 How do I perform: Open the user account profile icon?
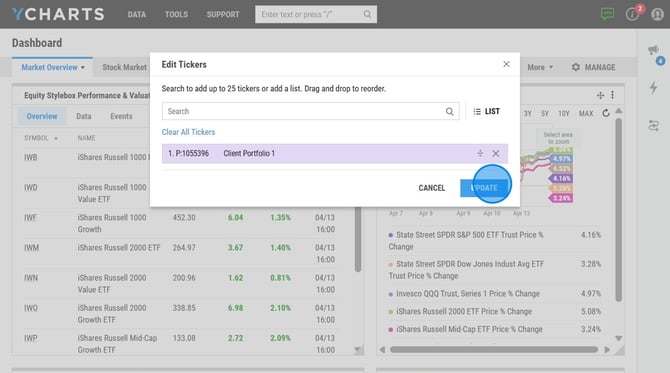(x=657, y=14)
